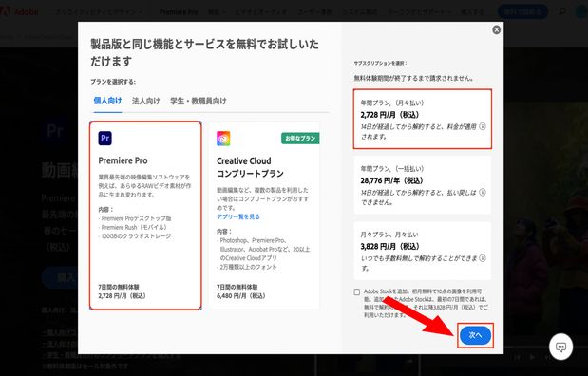The image size is (588, 376).
Task: Click 7日間の無料体験 2,728 円/月 price text
Action: [x=123, y=291]
